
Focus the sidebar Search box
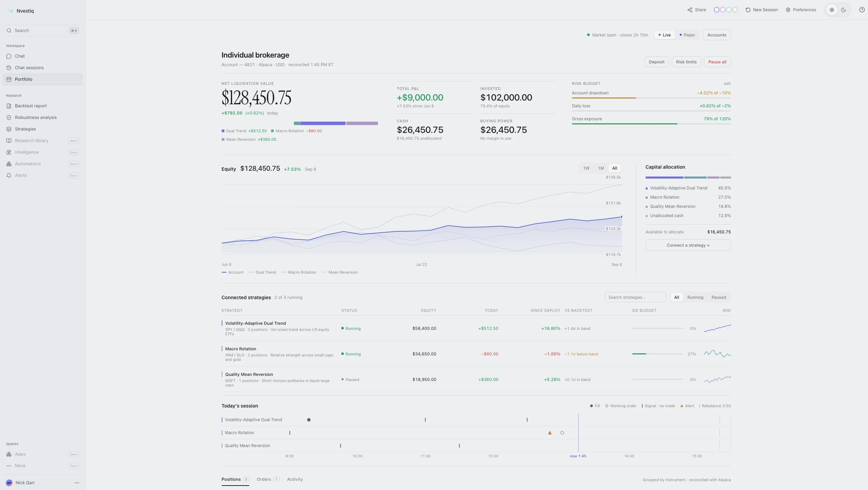(x=43, y=31)
